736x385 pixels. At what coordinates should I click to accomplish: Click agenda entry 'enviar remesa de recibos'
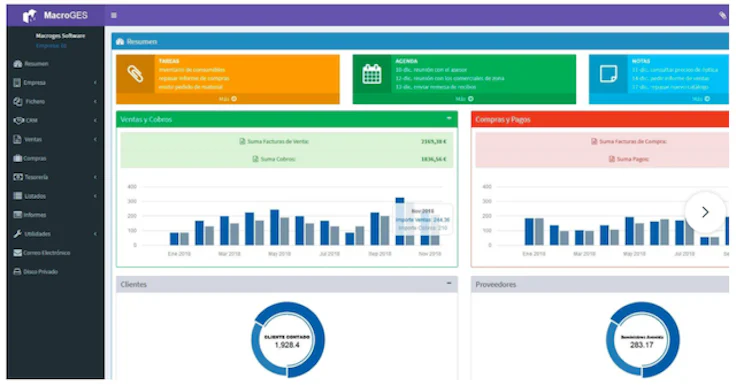(x=436, y=87)
